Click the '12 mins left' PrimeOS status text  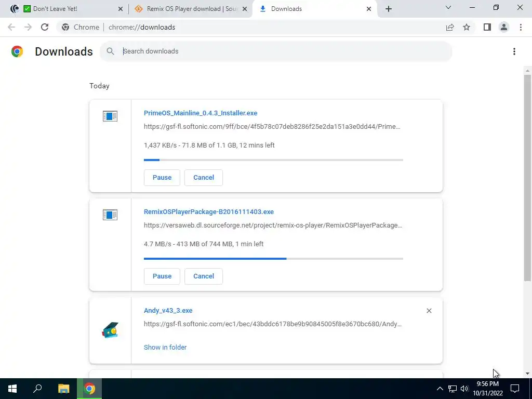(x=257, y=145)
